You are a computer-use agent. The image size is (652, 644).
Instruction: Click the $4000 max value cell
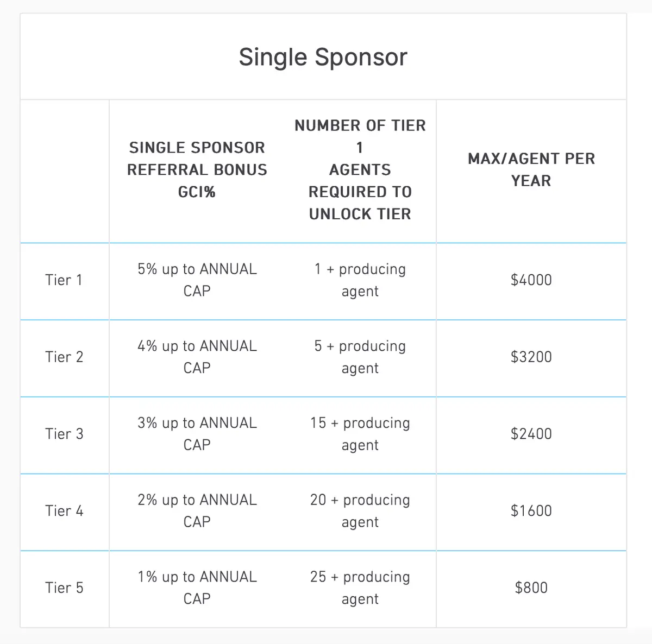(531, 280)
